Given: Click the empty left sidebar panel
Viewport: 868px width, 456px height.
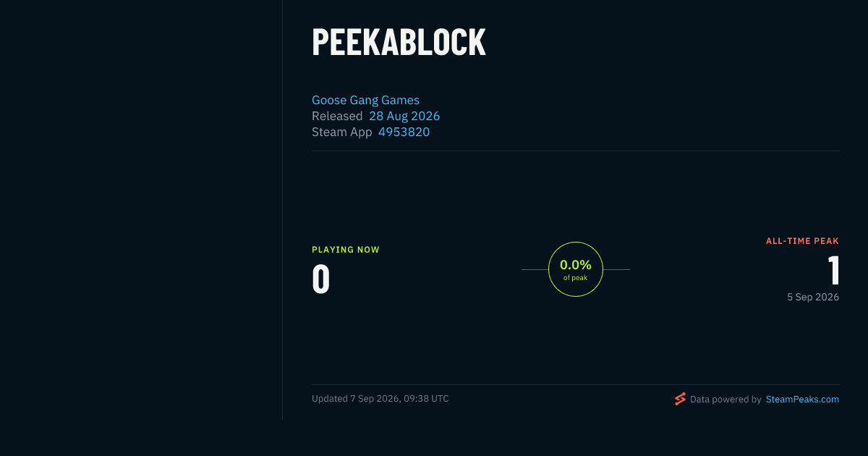Looking at the screenshot, I should click(141, 210).
